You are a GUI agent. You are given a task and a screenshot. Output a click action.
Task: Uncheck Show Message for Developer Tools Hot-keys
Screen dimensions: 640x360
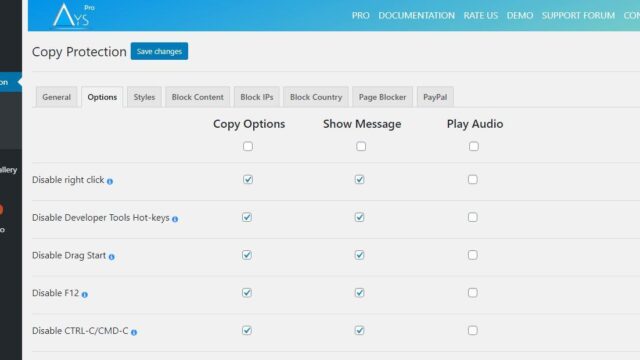(x=360, y=217)
